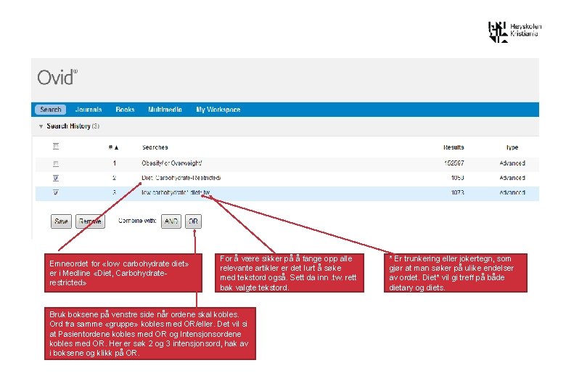This screenshot has width=566, height=392.
Task: Click result count 1050
Action: click(x=457, y=178)
